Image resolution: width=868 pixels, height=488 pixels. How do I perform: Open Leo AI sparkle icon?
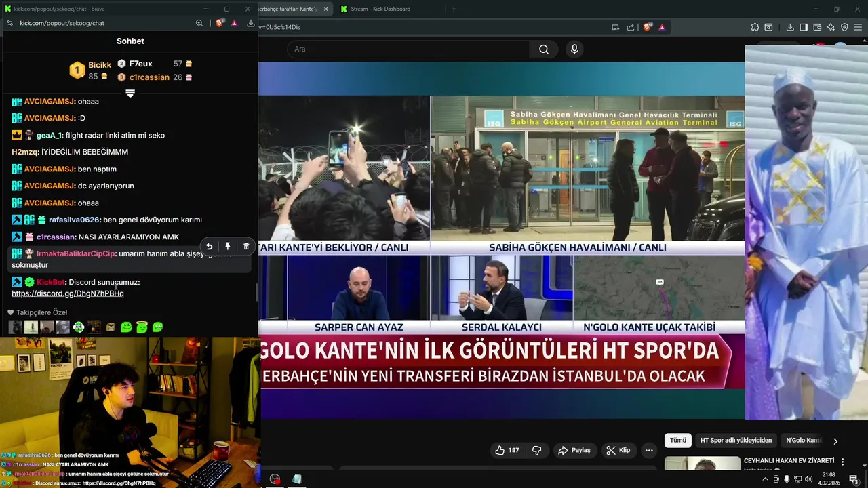pos(831,27)
